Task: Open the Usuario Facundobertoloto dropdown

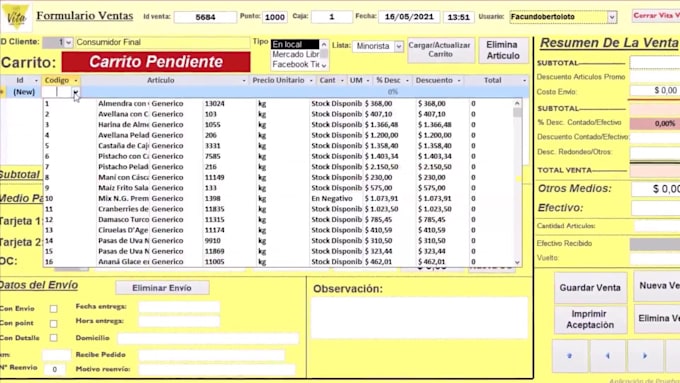Action: (611, 17)
